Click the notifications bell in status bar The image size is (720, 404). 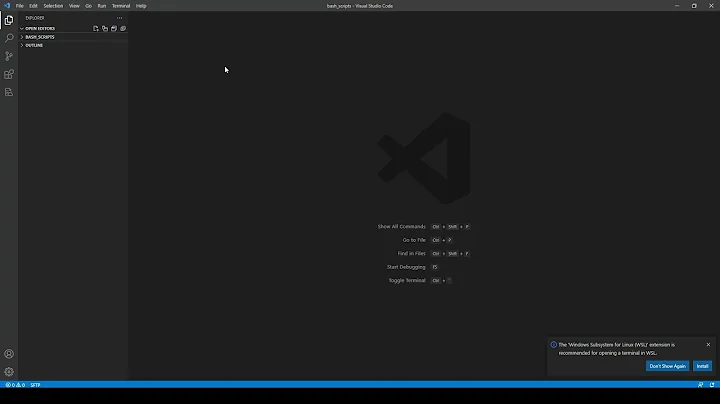pos(712,385)
